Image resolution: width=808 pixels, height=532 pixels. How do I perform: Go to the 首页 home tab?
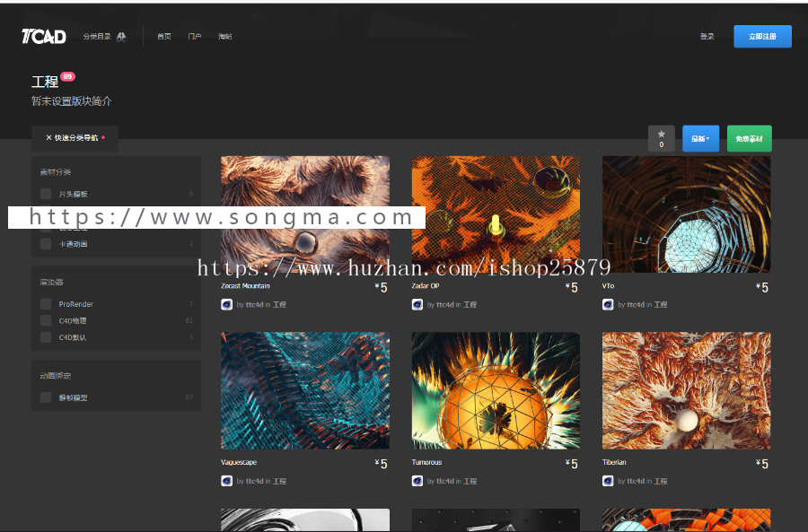pyautogui.click(x=164, y=37)
